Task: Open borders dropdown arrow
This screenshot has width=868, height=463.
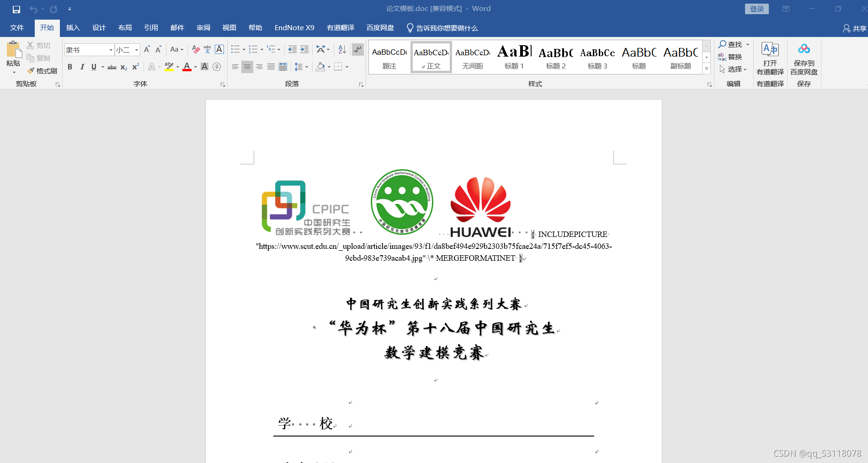Action: (347, 67)
